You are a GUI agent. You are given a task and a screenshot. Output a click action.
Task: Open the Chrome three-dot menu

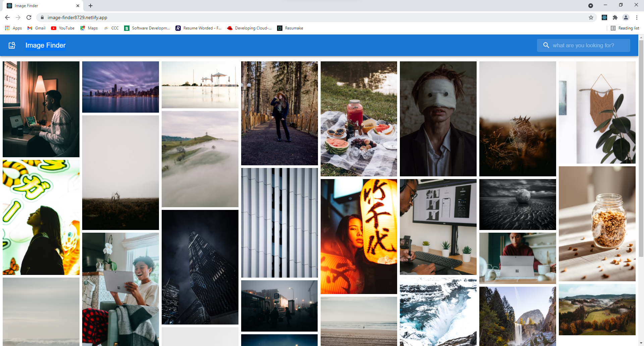637,17
